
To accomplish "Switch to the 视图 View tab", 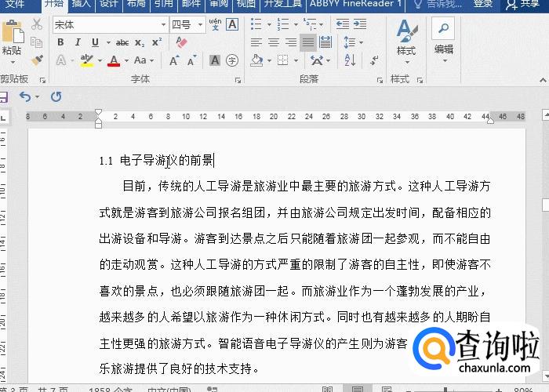I will click(246, 4).
